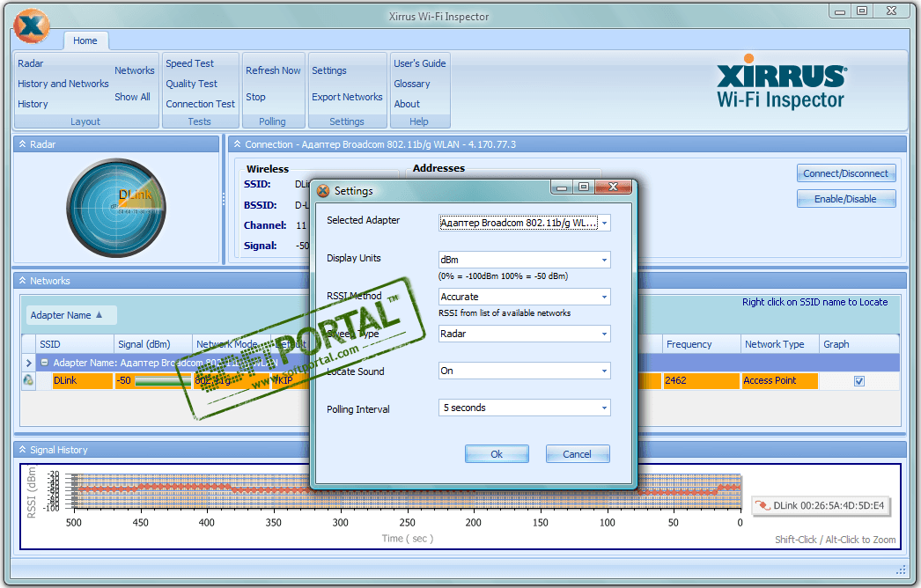The width and height of the screenshot is (921, 588).
Task: Sort by Adapter Name grouping chip
Action: (x=71, y=315)
